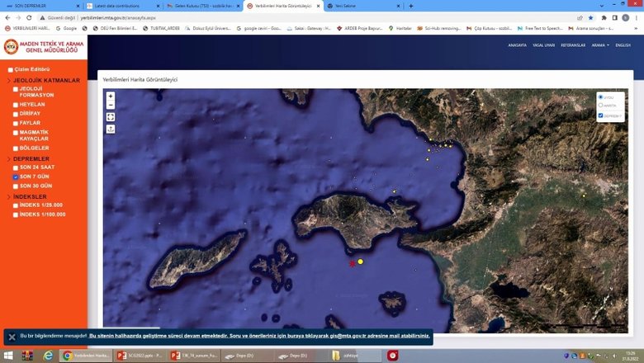This screenshot has width=644, height=363.
Task: Select HARİTA basemap radio button
Action: [600, 106]
